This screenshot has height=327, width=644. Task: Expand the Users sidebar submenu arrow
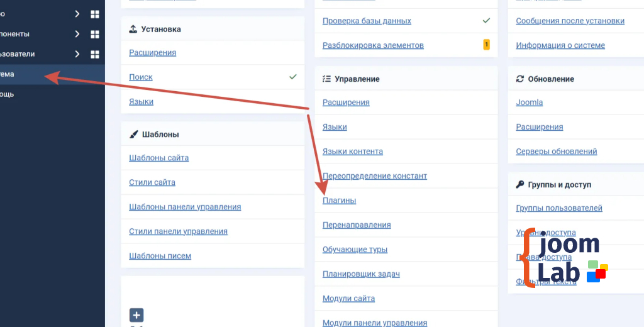[x=77, y=54]
